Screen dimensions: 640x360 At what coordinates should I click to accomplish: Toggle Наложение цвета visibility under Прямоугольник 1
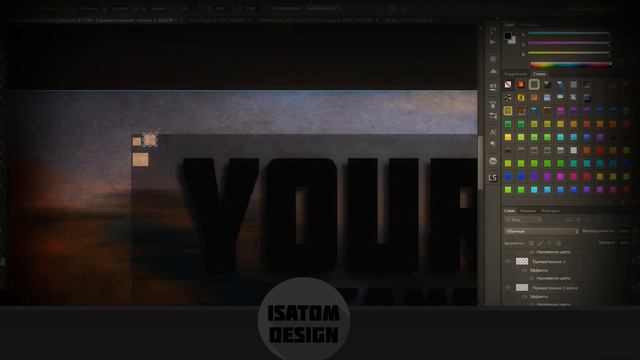(532, 278)
